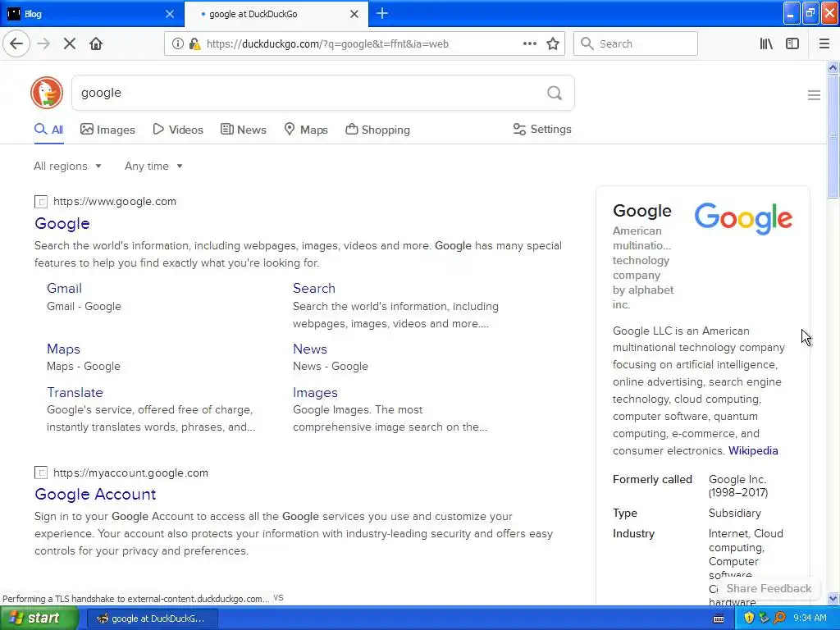Select the DuckDuckGo taskbar window button

(151, 619)
